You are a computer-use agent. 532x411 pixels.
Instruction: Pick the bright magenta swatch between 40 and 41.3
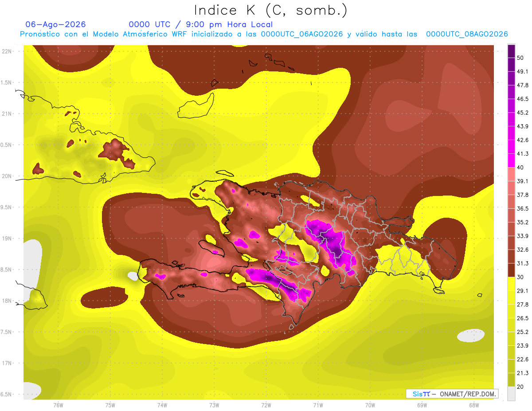click(x=512, y=160)
